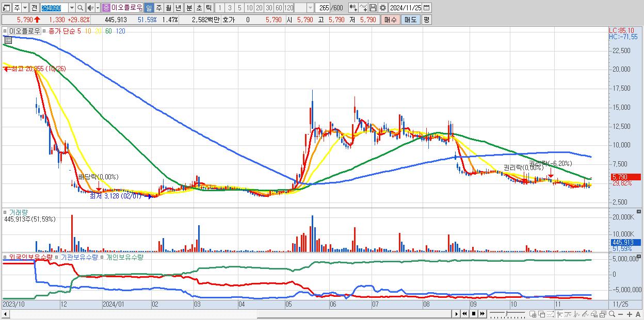Image resolution: width=644 pixels, height=320 pixels.
Task: Play the chart replay
Action: coord(457,314)
